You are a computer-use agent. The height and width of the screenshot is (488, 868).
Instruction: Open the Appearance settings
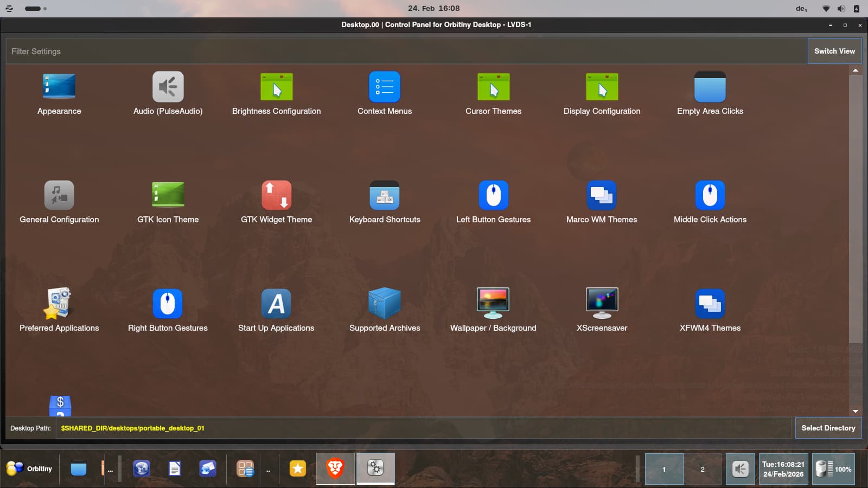pyautogui.click(x=59, y=87)
